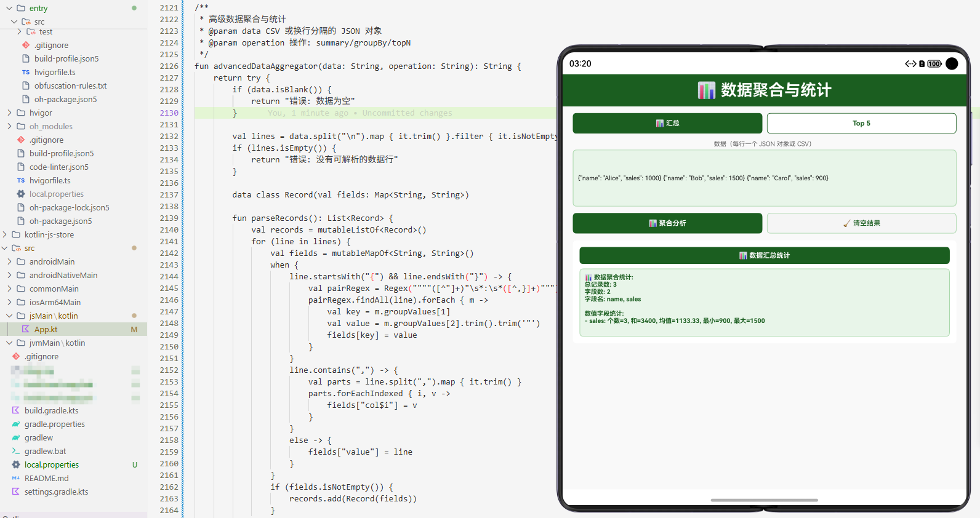Click line number 2130 in gutter
The image size is (980, 518).
pyautogui.click(x=169, y=113)
